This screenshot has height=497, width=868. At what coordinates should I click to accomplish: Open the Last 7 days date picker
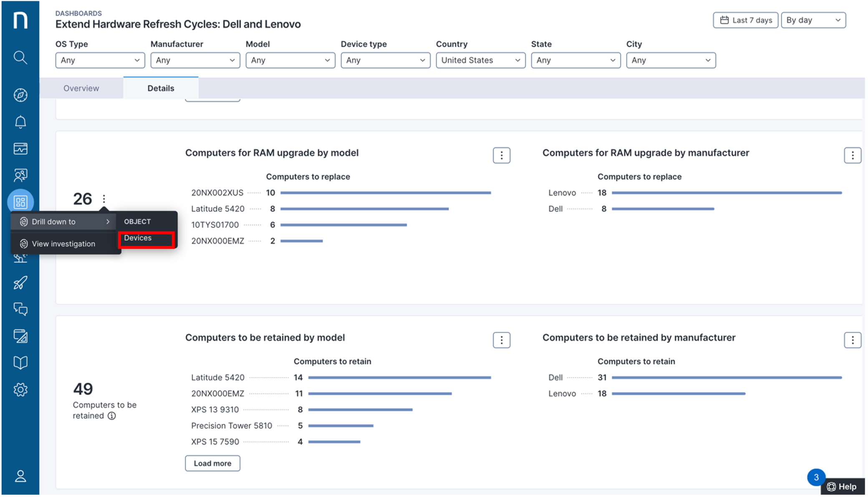745,20
